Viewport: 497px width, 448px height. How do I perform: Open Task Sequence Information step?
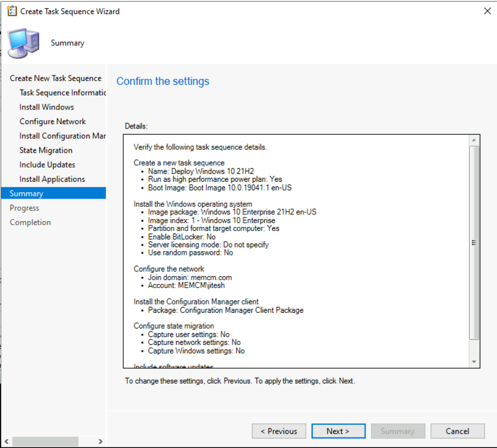click(x=62, y=93)
